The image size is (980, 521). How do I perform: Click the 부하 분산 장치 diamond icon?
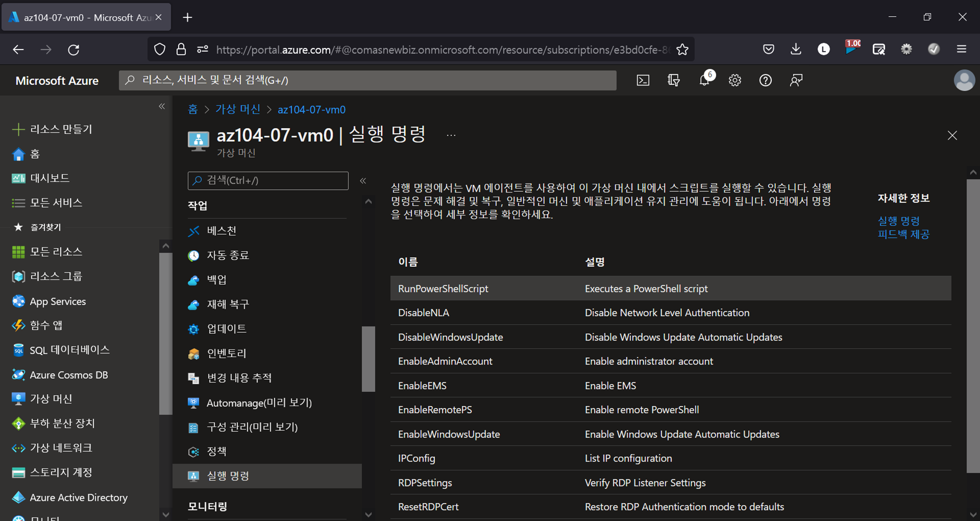[x=18, y=423]
